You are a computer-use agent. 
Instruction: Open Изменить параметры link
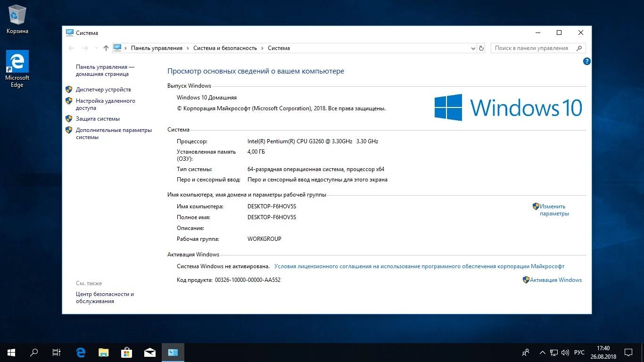coord(554,210)
